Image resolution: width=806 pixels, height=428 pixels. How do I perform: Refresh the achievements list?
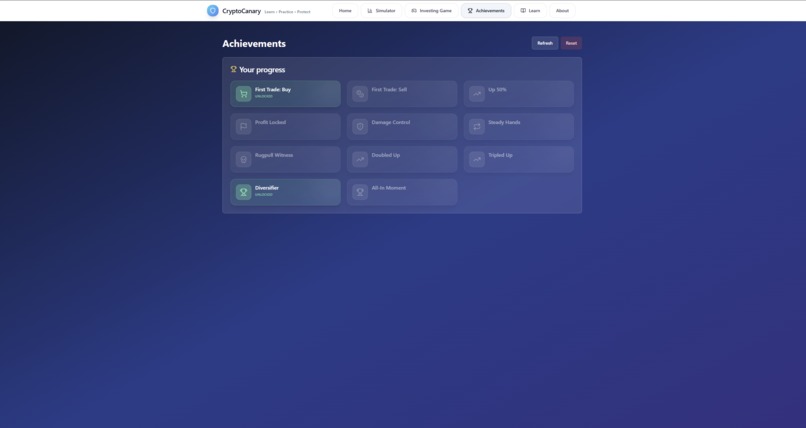coord(545,43)
